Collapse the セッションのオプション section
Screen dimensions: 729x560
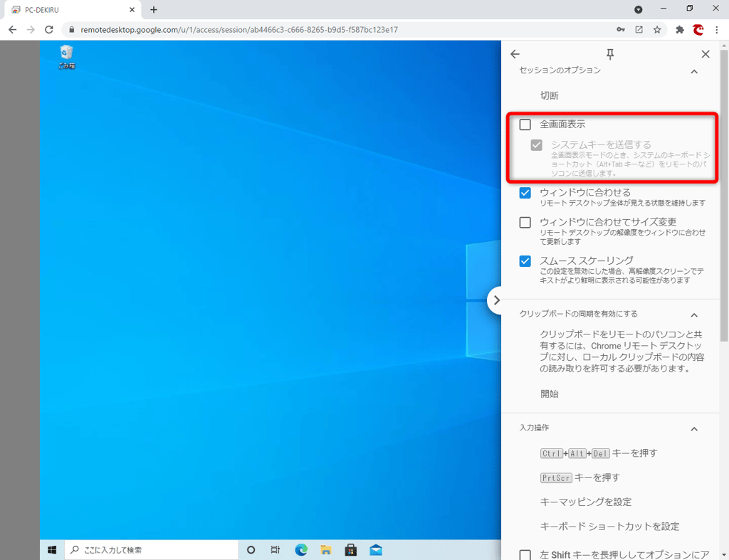(694, 71)
